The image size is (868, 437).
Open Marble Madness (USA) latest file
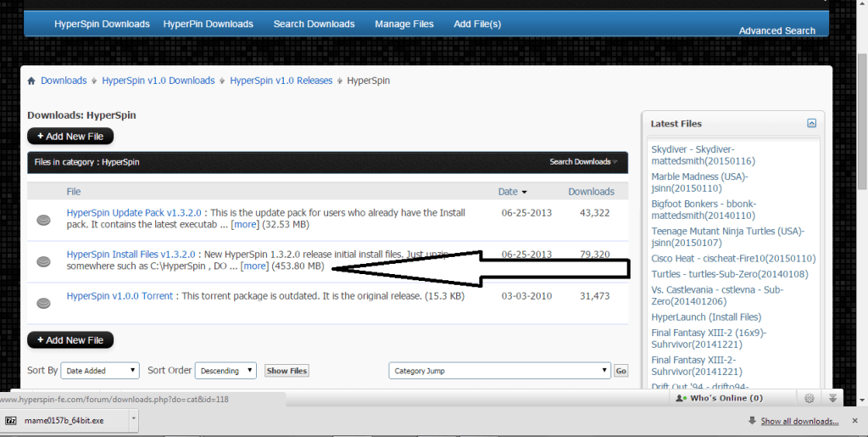point(699,182)
